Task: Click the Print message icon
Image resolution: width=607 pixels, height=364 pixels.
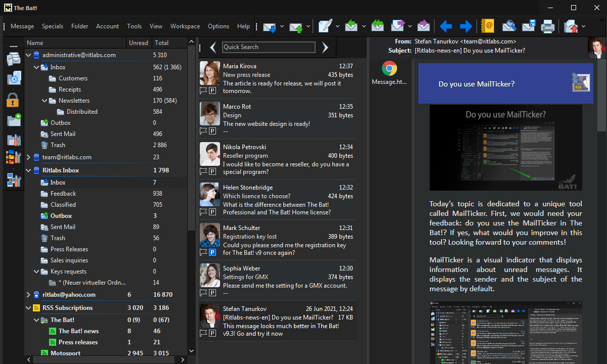Action: click(548, 26)
